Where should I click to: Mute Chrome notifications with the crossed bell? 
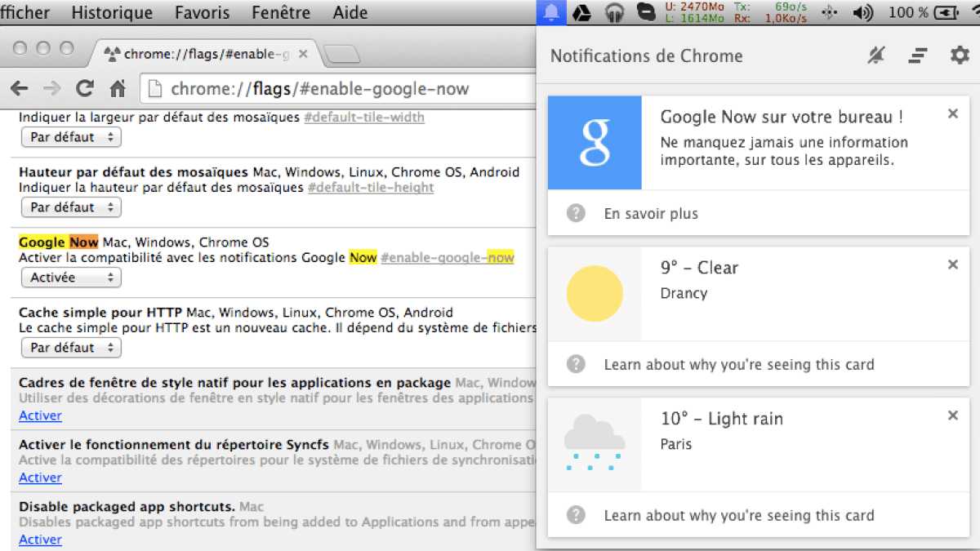click(x=876, y=56)
